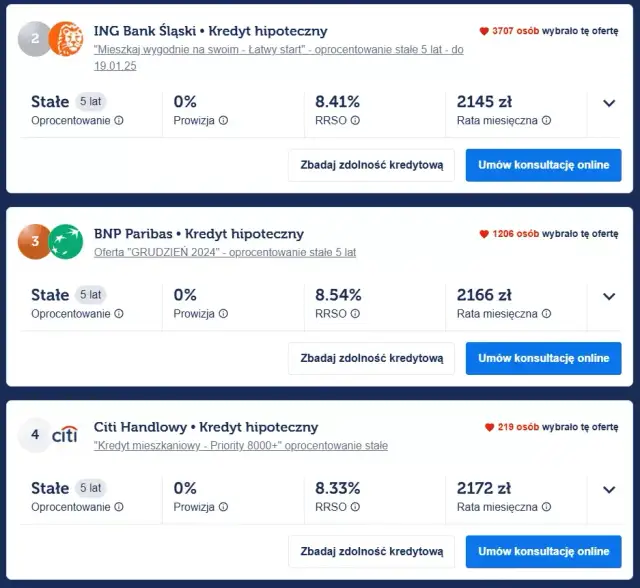Click info icon next to Citi RRSO
Viewport: 640px width, 588px height.
tap(355, 507)
